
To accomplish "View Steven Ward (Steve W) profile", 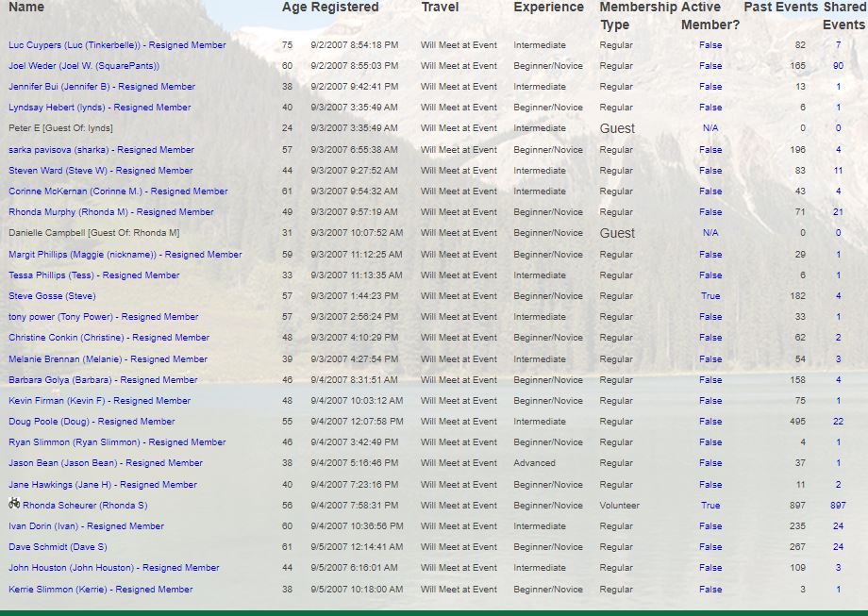I will pos(101,171).
